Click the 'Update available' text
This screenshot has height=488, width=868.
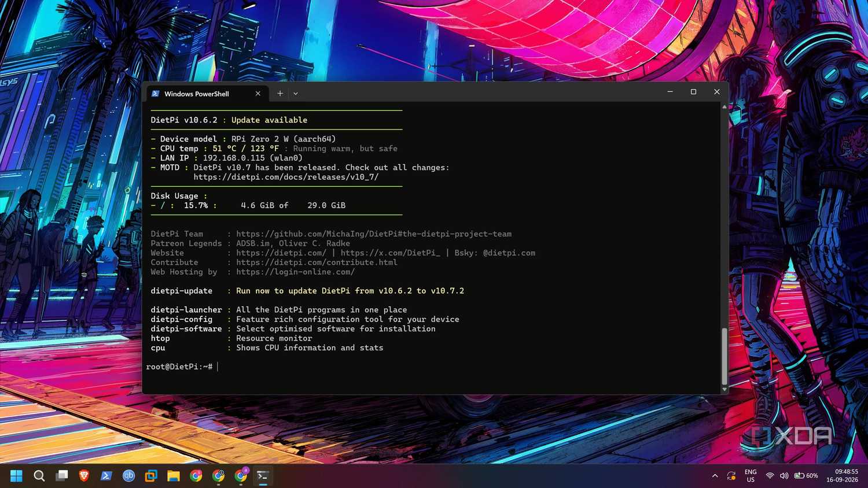[270, 120]
